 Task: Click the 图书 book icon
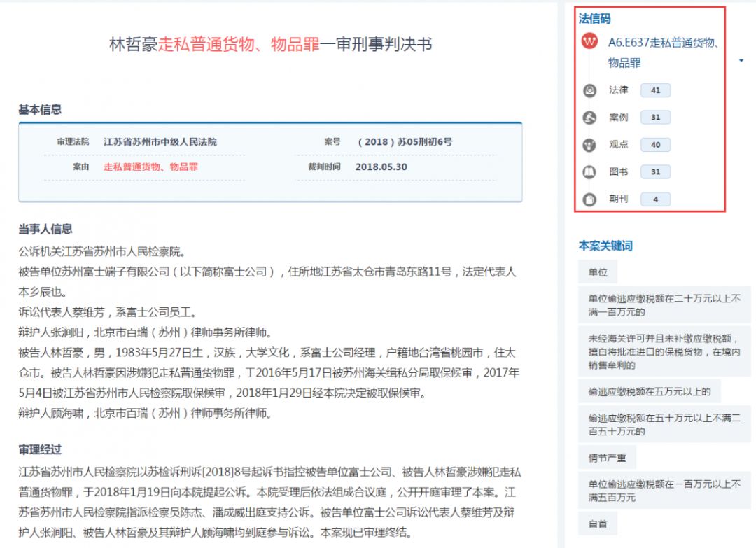coord(589,172)
